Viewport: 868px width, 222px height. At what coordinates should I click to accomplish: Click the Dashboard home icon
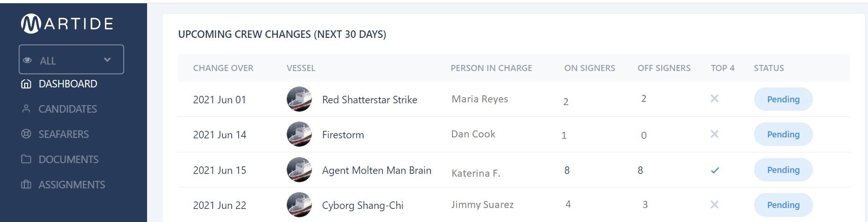[26, 84]
